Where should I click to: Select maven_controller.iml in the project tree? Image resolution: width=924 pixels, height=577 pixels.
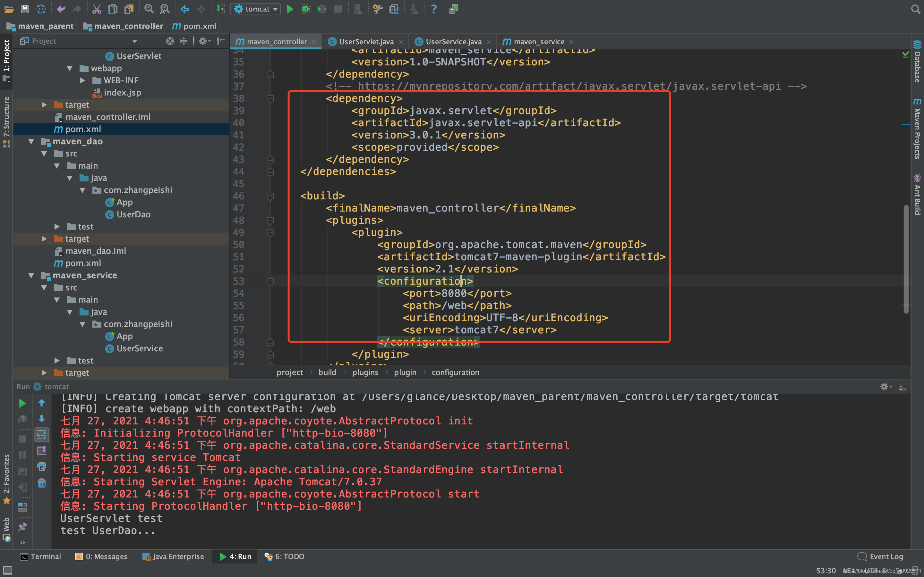coord(108,117)
